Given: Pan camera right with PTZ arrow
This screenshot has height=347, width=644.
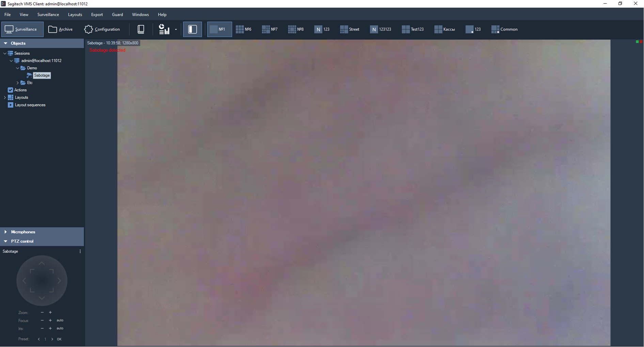Looking at the screenshot, I should pyautogui.click(x=59, y=281).
